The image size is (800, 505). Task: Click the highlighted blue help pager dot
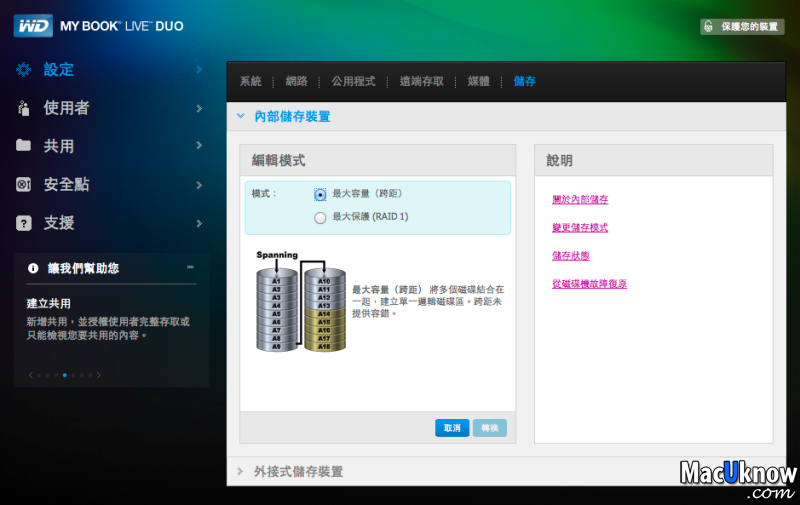(x=65, y=375)
